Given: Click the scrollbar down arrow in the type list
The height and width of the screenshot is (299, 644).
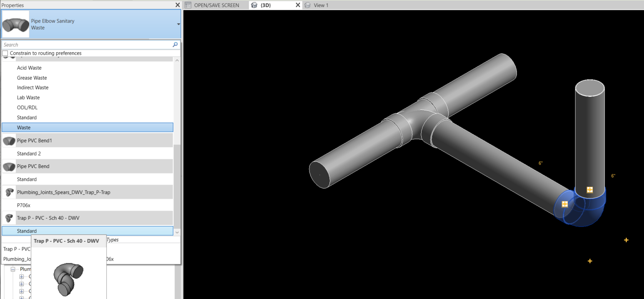Looking at the screenshot, I should pyautogui.click(x=177, y=232).
